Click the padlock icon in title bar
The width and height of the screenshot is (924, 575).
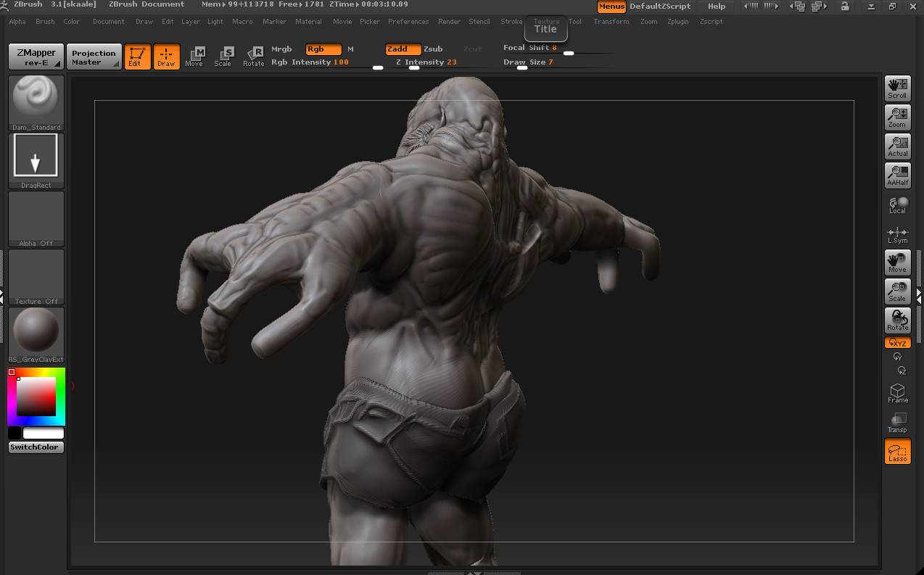845,6
